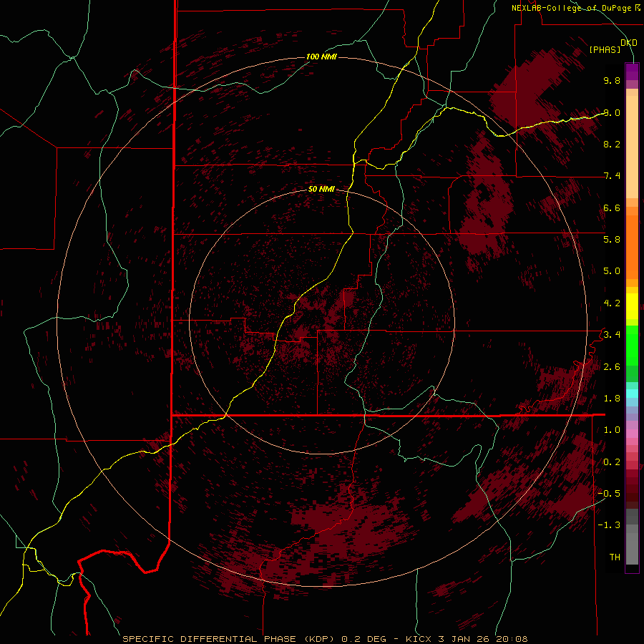Click the 8.2 scale value
This screenshot has height=644, width=644.
(x=612, y=144)
